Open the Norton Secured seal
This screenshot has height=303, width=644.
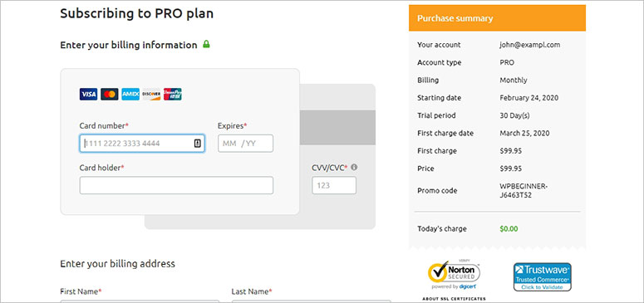pos(454,275)
